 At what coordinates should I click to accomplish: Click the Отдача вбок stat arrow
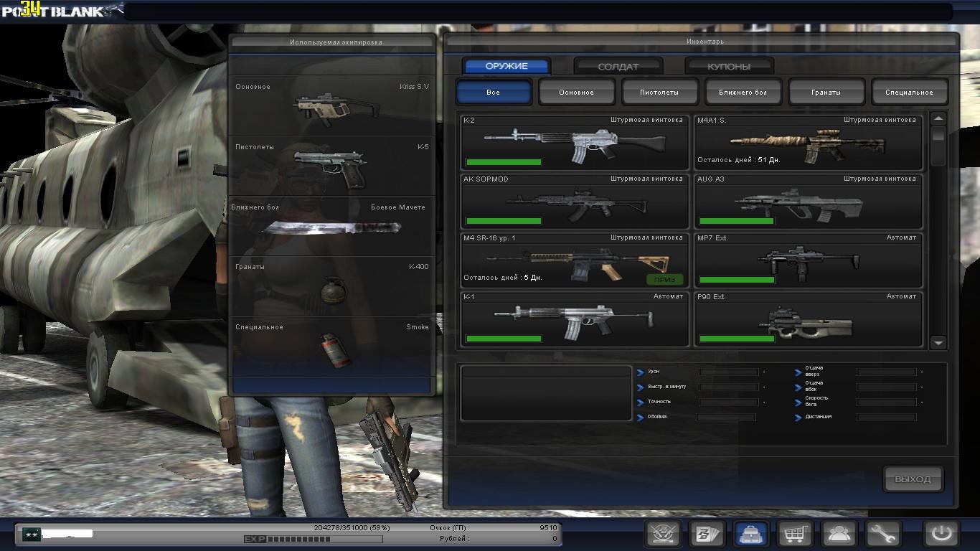pos(798,387)
